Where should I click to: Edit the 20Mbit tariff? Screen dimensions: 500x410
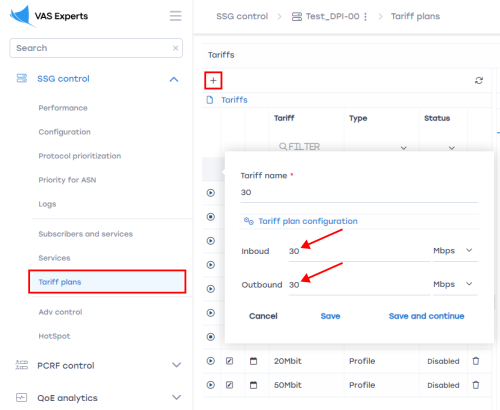tap(229, 361)
